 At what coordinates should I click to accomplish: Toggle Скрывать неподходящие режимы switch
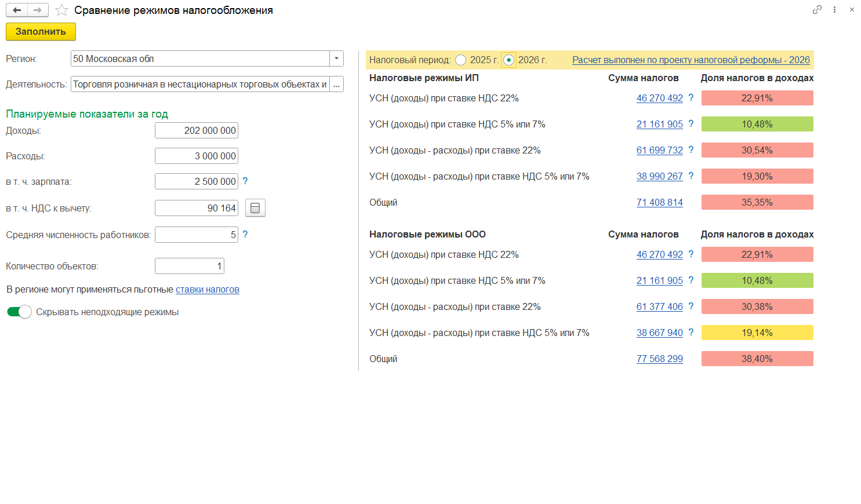pyautogui.click(x=19, y=312)
